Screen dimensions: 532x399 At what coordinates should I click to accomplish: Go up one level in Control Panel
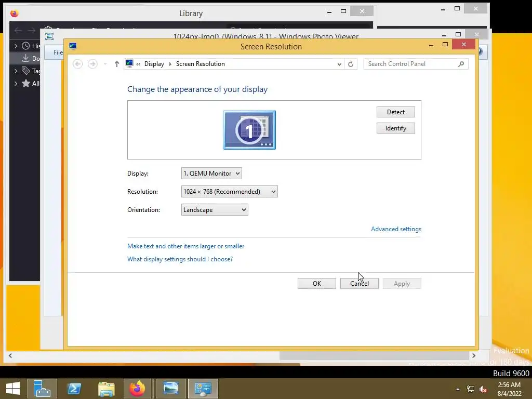click(117, 64)
